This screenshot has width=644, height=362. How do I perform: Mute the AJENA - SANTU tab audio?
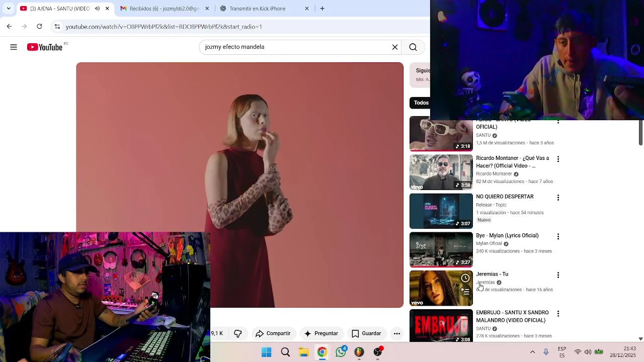point(97,9)
